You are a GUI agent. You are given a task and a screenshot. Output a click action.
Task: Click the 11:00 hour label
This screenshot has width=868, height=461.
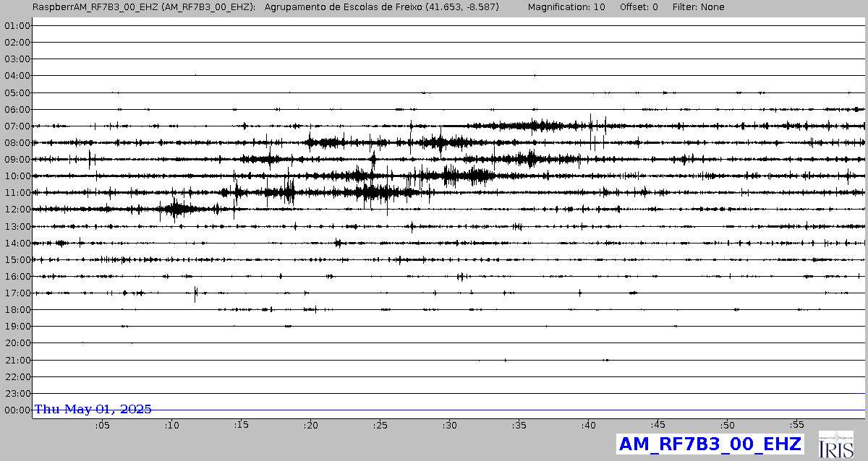(17, 192)
